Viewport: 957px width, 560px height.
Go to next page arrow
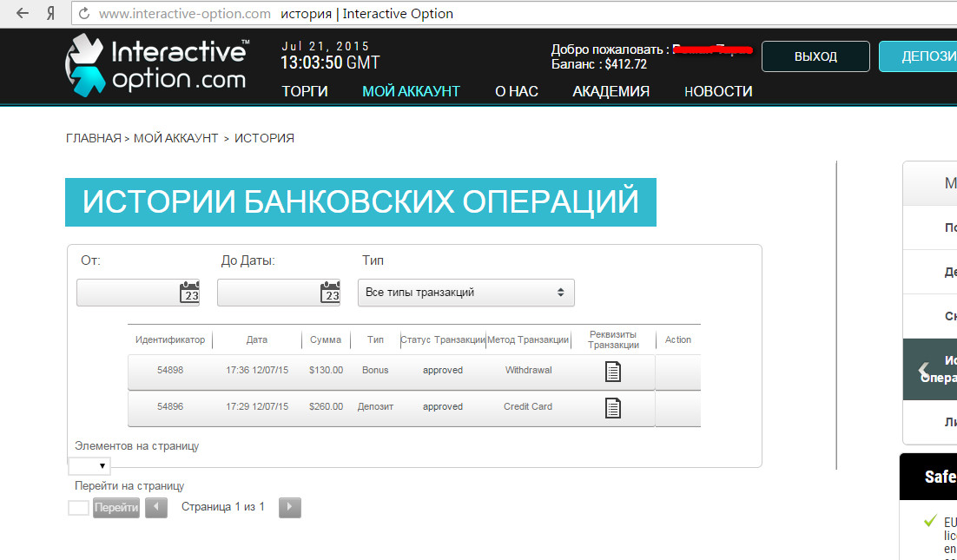point(290,508)
